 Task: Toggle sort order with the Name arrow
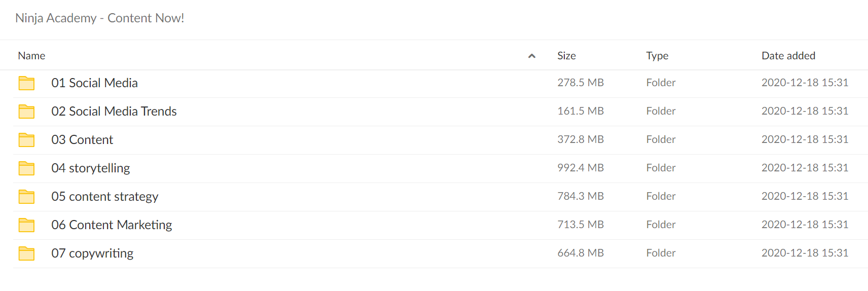pyautogui.click(x=532, y=56)
